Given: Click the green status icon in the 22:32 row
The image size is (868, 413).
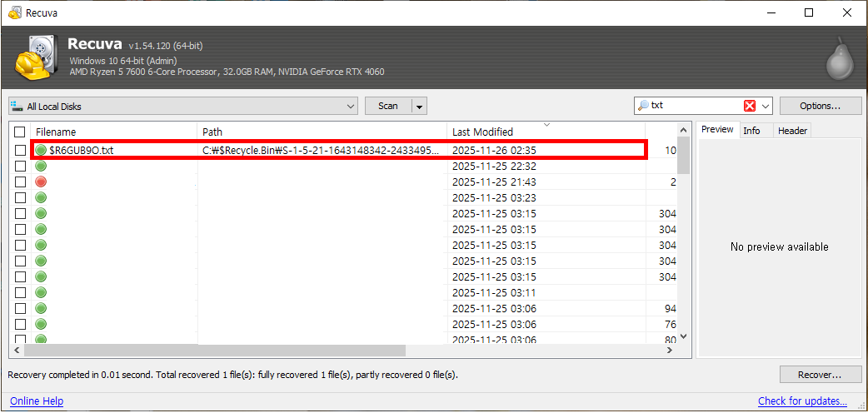Looking at the screenshot, I should pos(41,167).
